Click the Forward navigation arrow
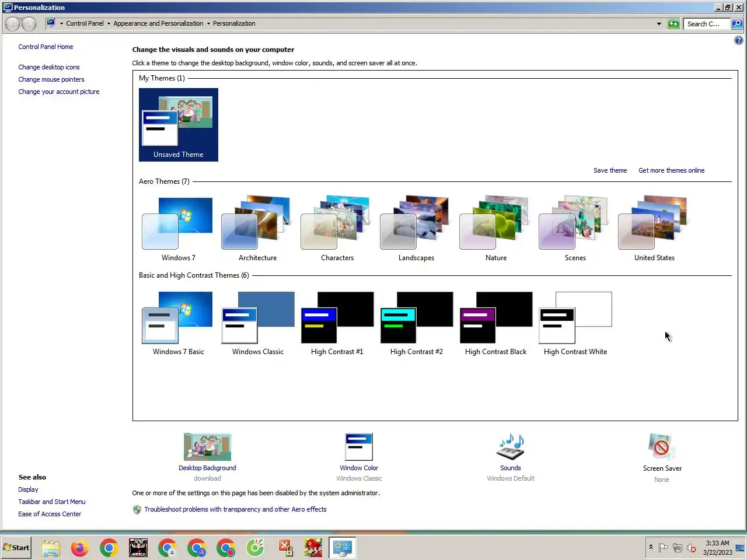 [29, 24]
